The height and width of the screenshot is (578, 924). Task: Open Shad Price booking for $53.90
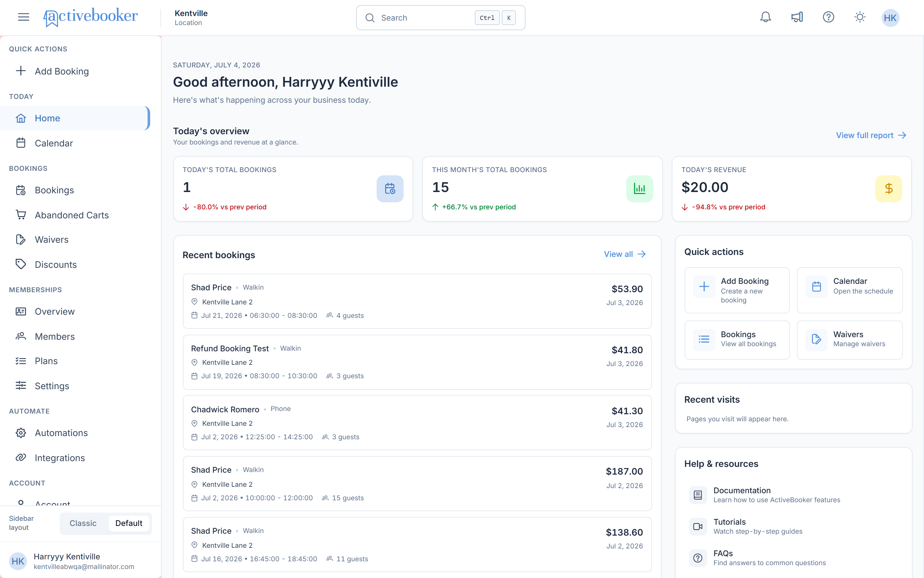(417, 301)
